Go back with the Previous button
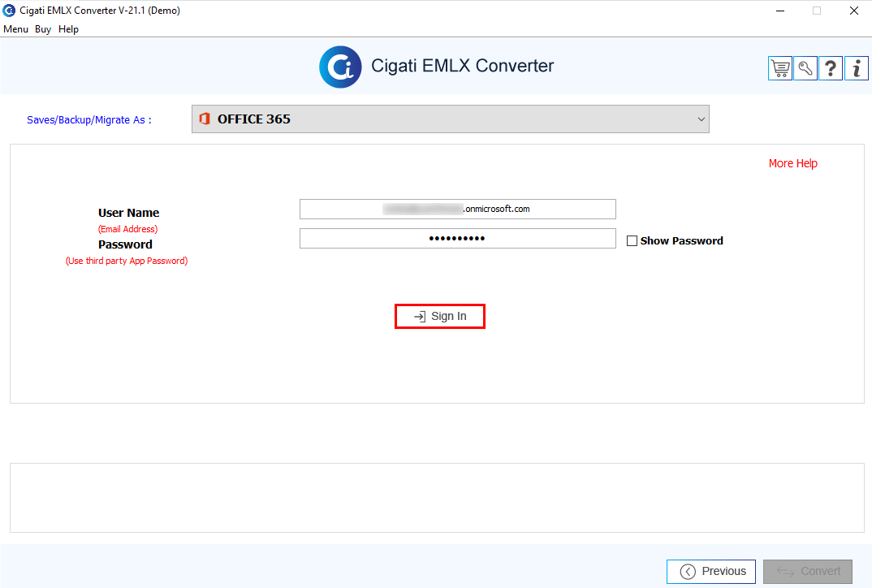 [711, 571]
